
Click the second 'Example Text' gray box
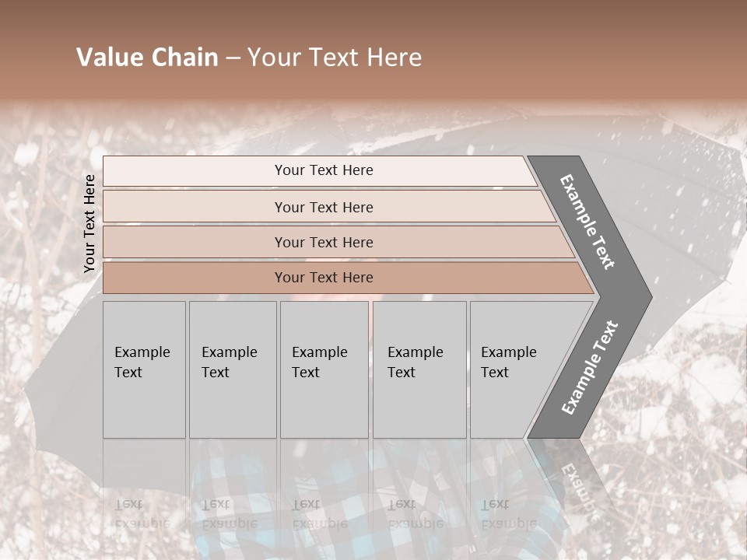click(233, 369)
